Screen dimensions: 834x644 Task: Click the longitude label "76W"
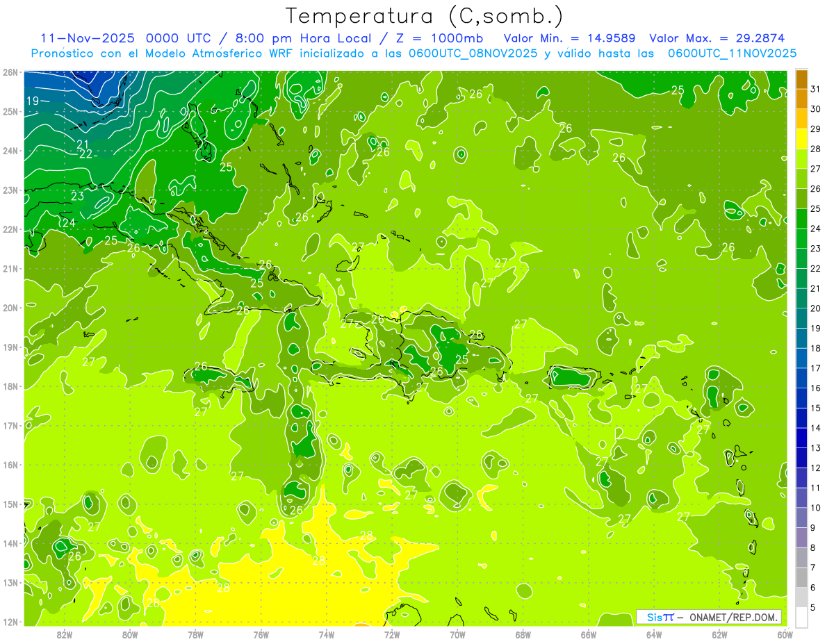click(x=261, y=634)
